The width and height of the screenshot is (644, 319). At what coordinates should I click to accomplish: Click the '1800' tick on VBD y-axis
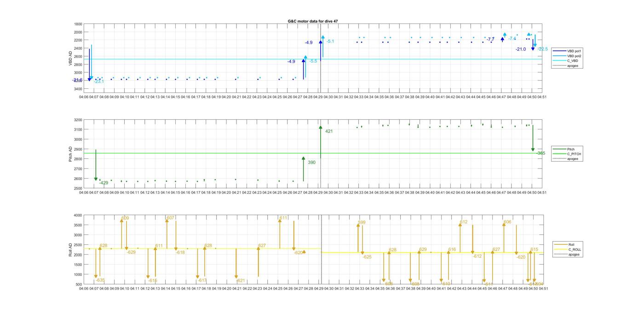coord(78,24)
